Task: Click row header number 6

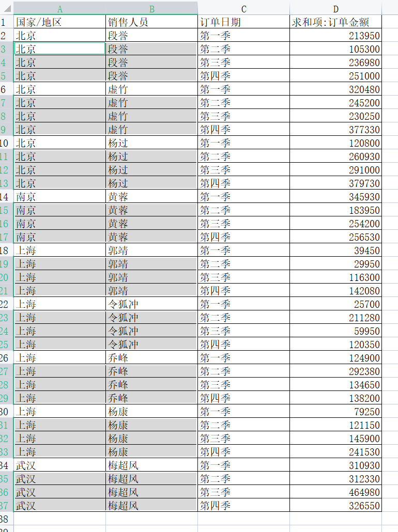Action: tap(6, 89)
